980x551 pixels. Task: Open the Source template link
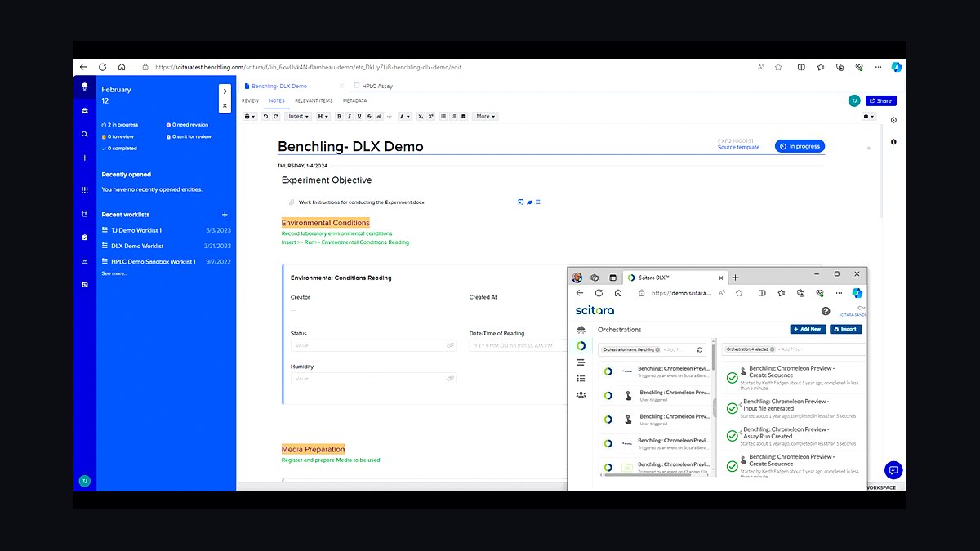point(738,148)
